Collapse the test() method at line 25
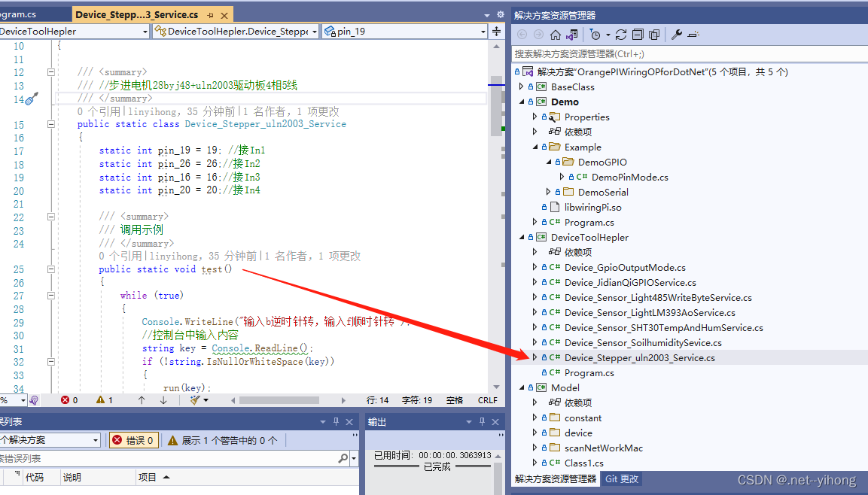The width and height of the screenshot is (868, 495). tap(51, 269)
